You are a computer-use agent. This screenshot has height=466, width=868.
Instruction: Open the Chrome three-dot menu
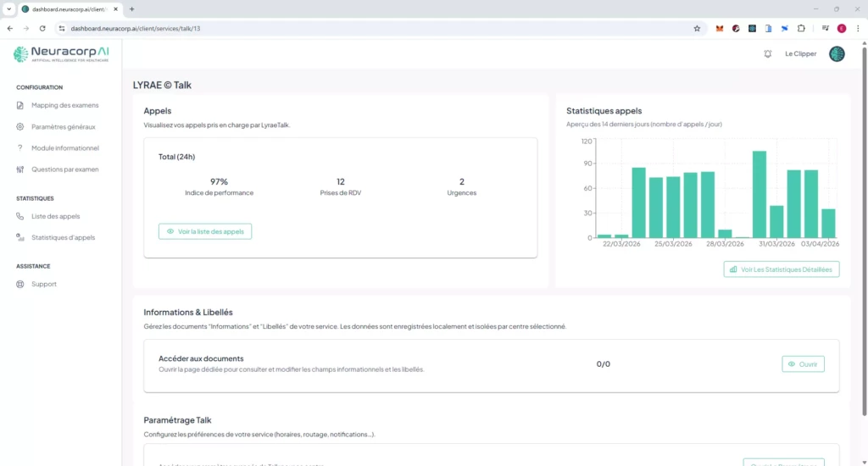[858, 28]
